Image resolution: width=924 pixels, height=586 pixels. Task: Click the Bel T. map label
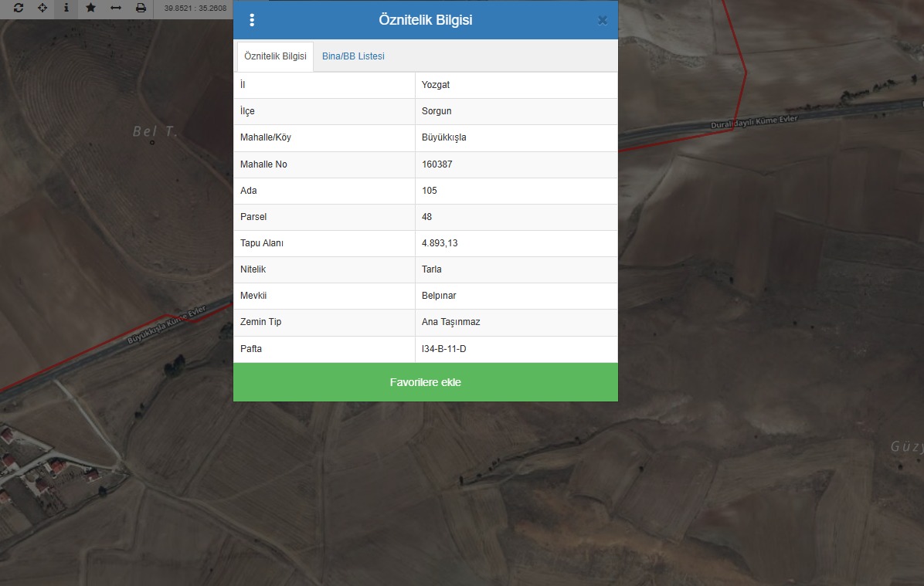155,131
